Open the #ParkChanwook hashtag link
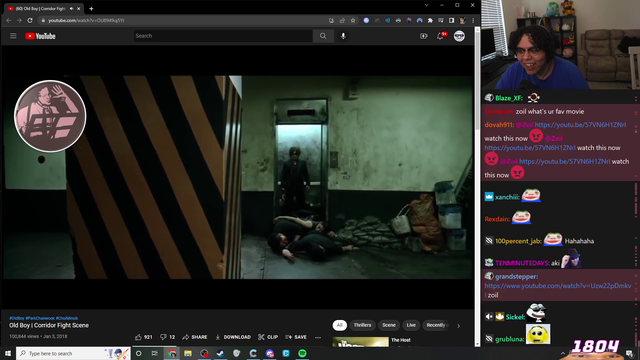Viewport: 640px width, 360px height. click(x=40, y=318)
